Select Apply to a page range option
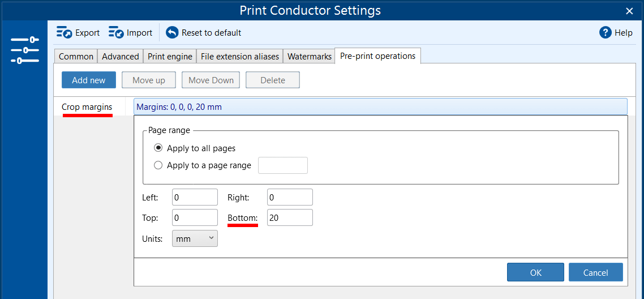 [158, 165]
